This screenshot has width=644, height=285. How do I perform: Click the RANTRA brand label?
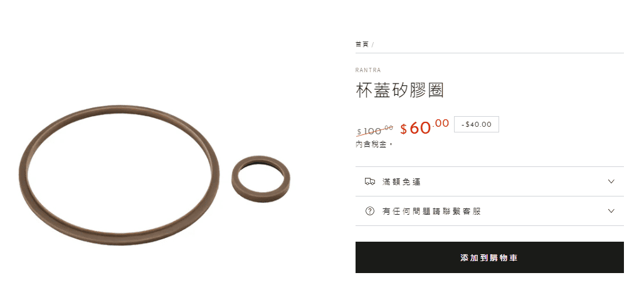click(368, 70)
